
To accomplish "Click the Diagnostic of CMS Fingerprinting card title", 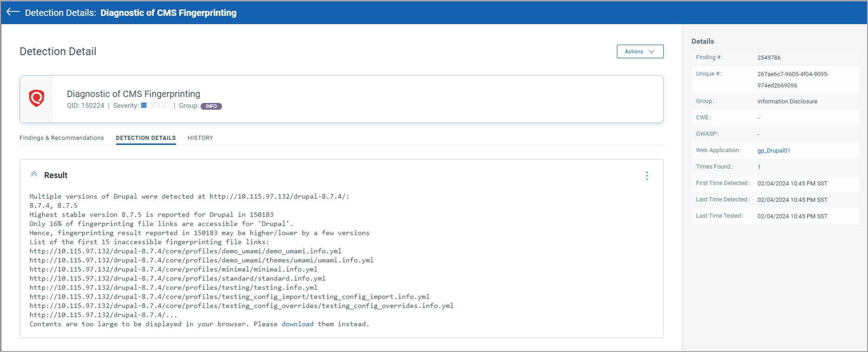I will click(x=133, y=94).
